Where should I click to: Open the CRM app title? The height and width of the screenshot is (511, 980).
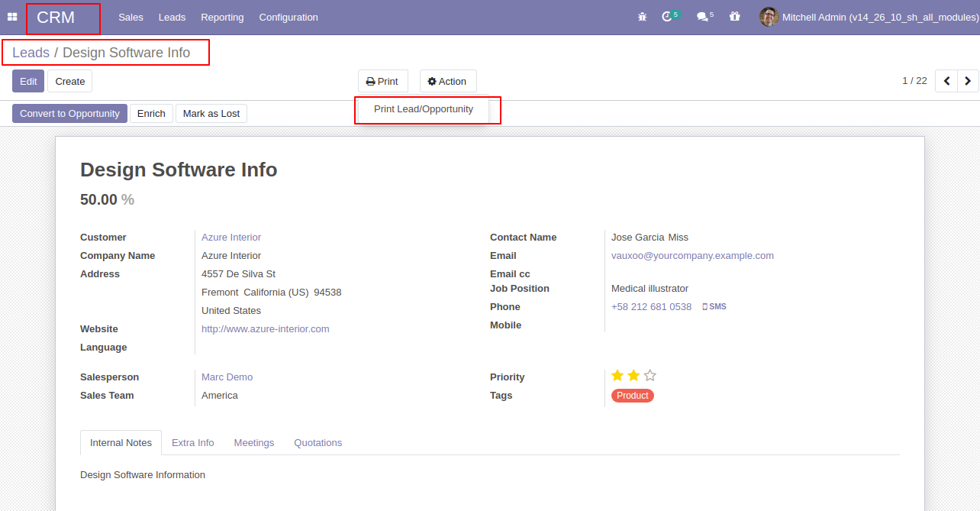[x=56, y=17]
